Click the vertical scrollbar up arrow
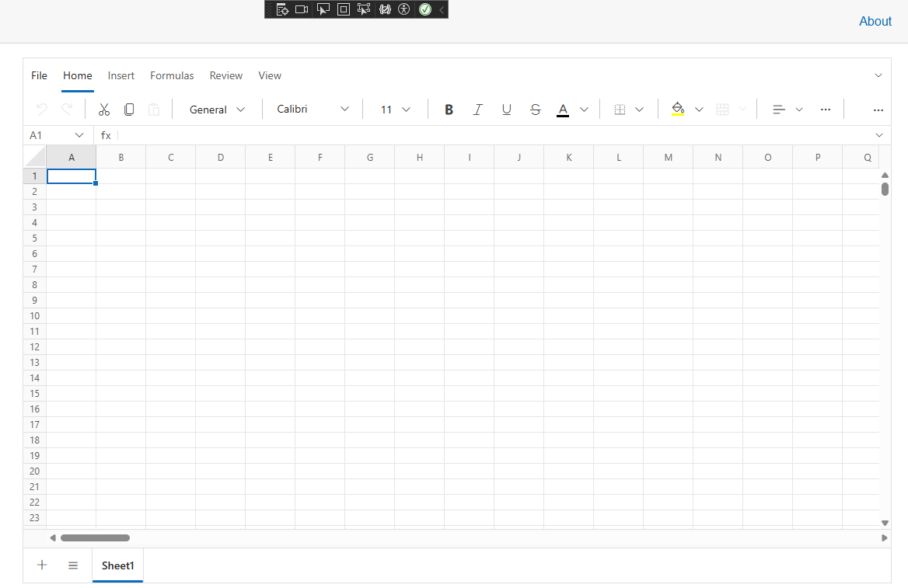Viewport: 908px width, 588px height. tap(885, 175)
